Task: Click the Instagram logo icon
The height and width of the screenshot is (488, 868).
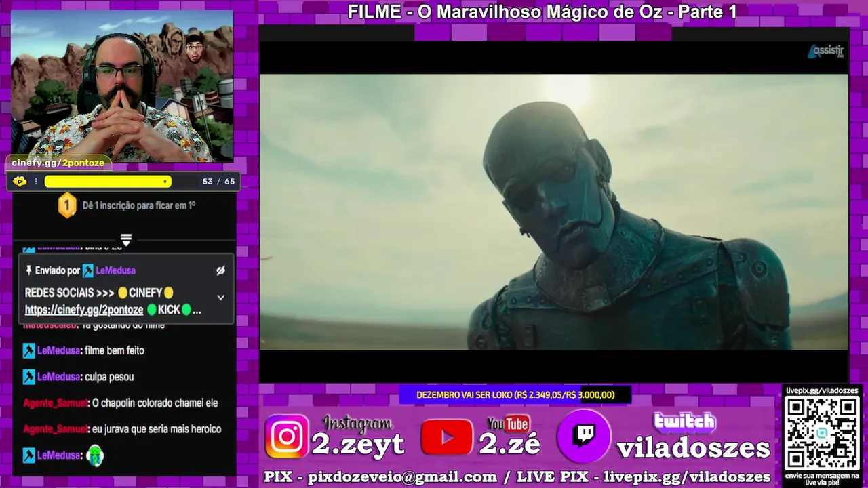Action: pyautogui.click(x=287, y=436)
